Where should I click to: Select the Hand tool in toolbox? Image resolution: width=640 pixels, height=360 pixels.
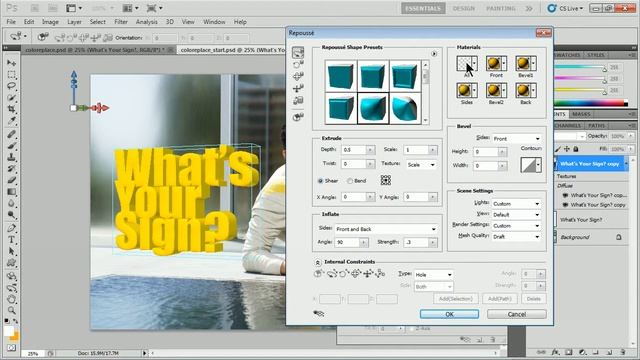tap(11, 299)
